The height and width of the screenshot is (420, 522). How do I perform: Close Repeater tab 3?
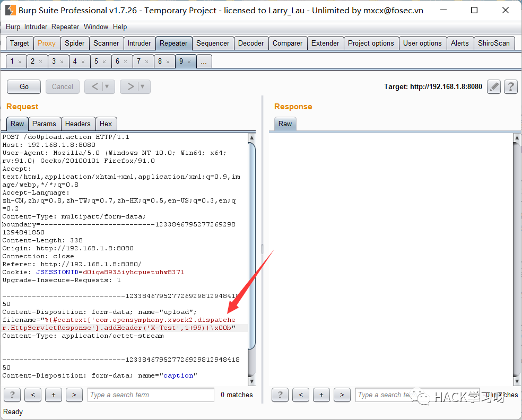coord(62,62)
